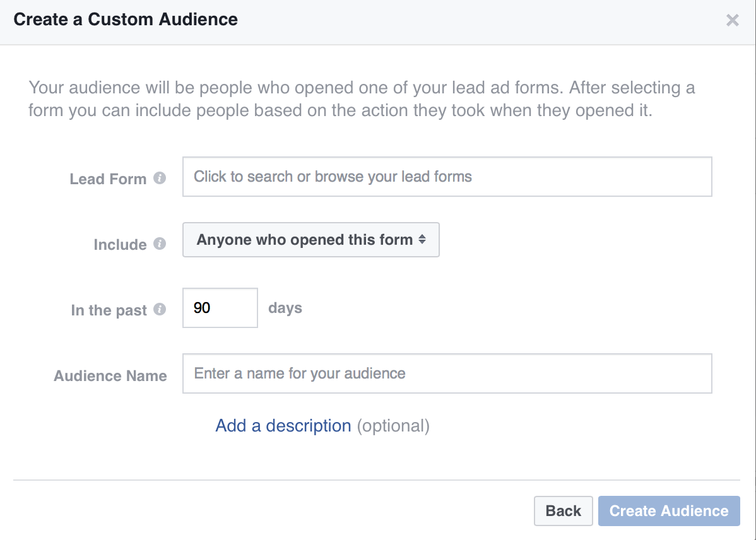Click the Create Audience button
Image resolution: width=756 pixels, height=540 pixels.
[x=668, y=511]
